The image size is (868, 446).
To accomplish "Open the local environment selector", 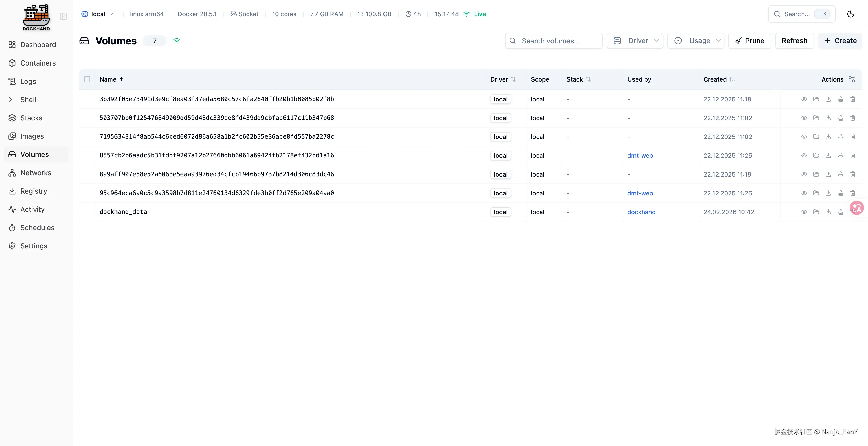I will click(97, 14).
